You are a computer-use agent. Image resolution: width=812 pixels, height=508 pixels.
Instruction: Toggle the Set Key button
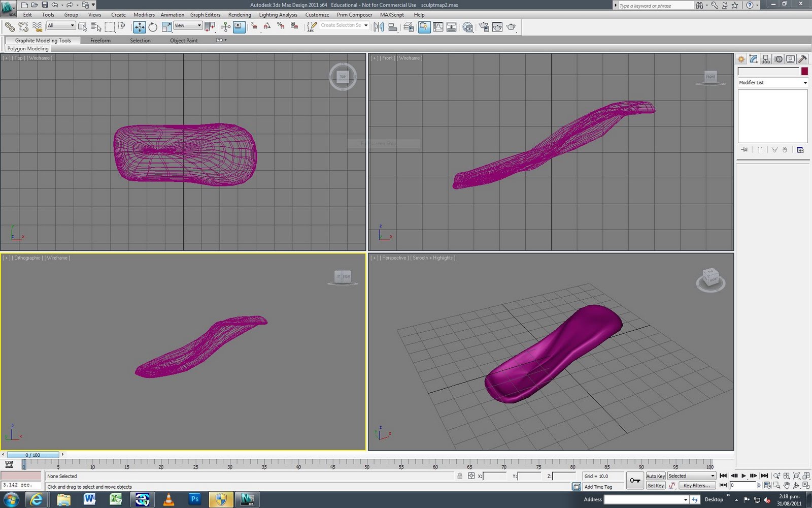point(656,486)
